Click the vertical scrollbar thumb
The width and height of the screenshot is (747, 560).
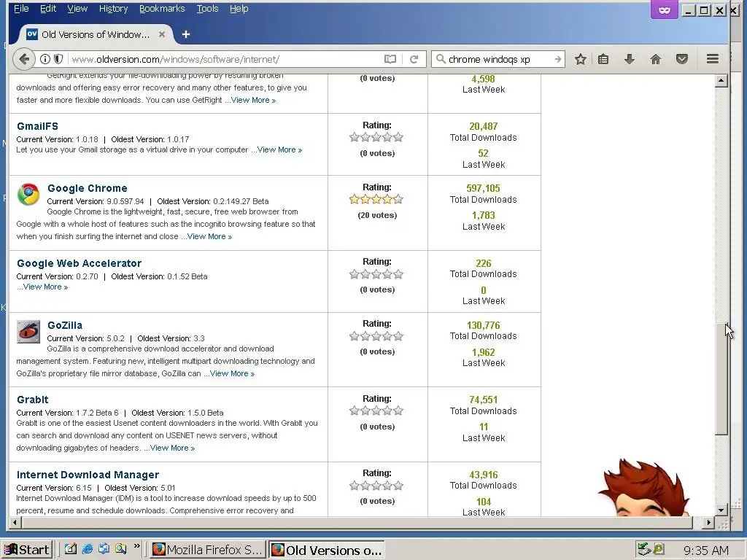pyautogui.click(x=721, y=378)
